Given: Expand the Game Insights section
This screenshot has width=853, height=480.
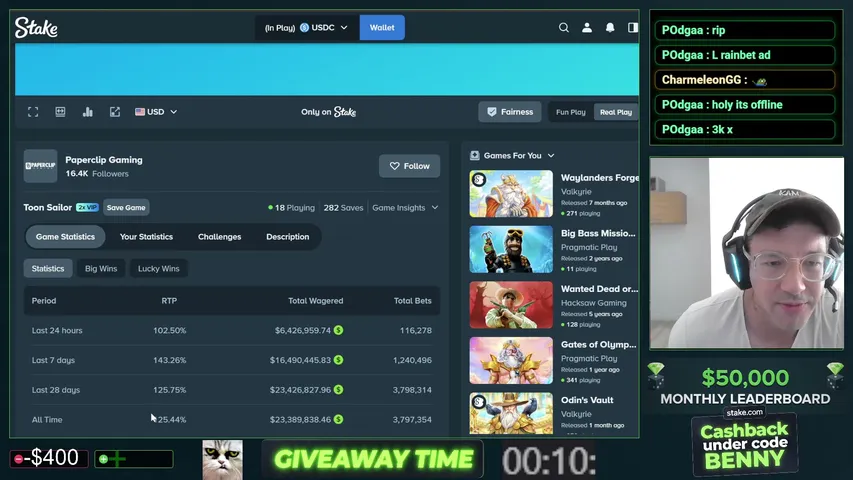Looking at the screenshot, I should [405, 208].
